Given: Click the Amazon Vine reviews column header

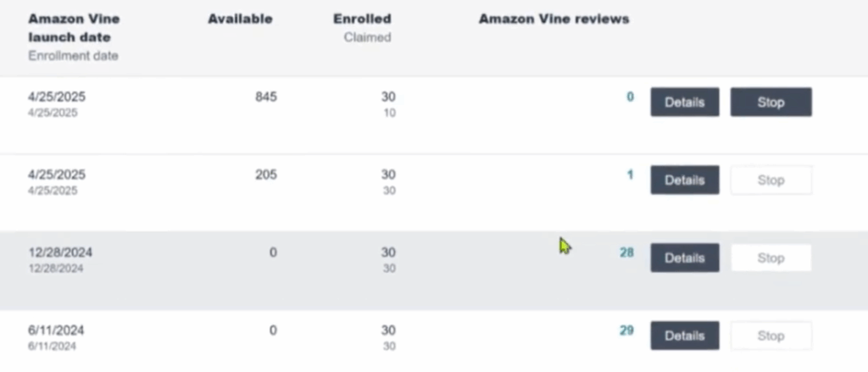Looking at the screenshot, I should pyautogui.click(x=554, y=19).
